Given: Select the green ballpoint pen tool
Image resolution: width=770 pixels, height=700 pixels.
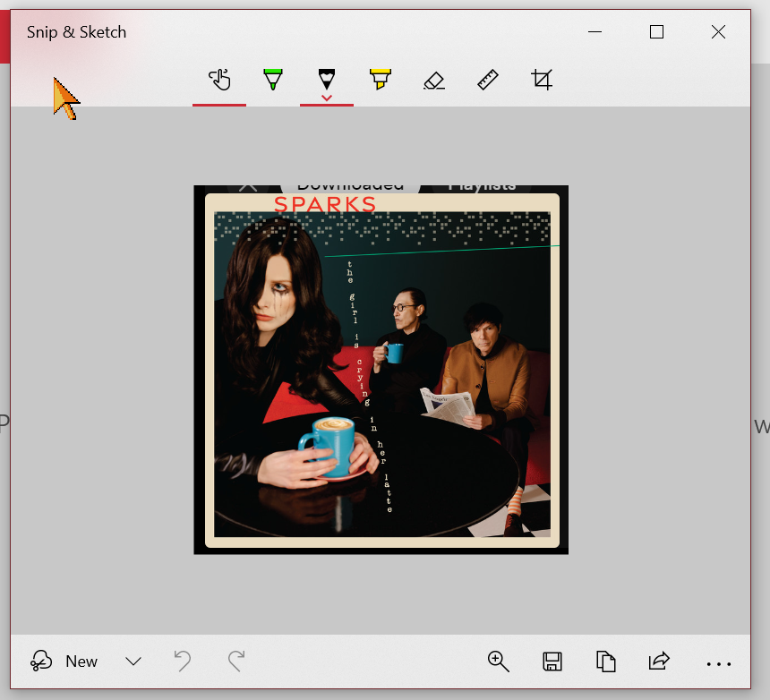Looking at the screenshot, I should (x=273, y=80).
